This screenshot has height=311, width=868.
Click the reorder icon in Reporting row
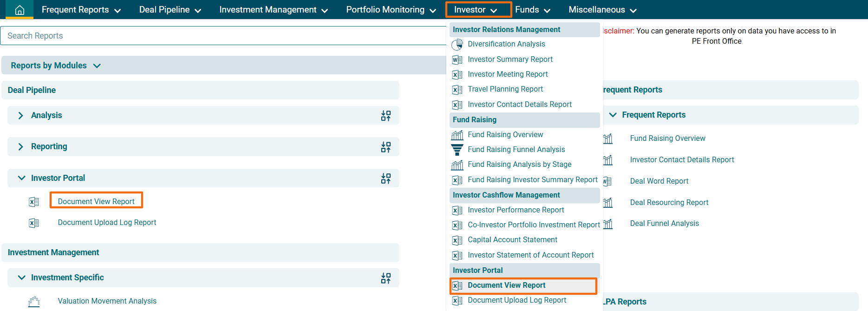coord(385,147)
